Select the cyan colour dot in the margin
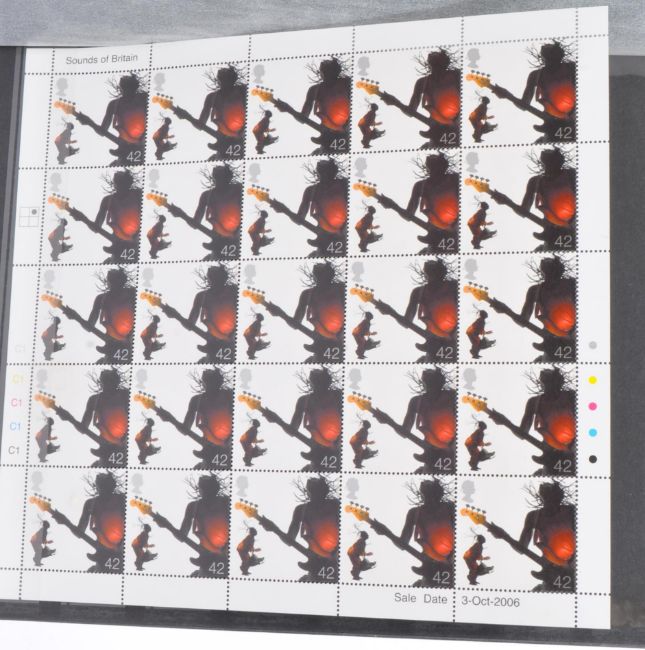 (593, 432)
